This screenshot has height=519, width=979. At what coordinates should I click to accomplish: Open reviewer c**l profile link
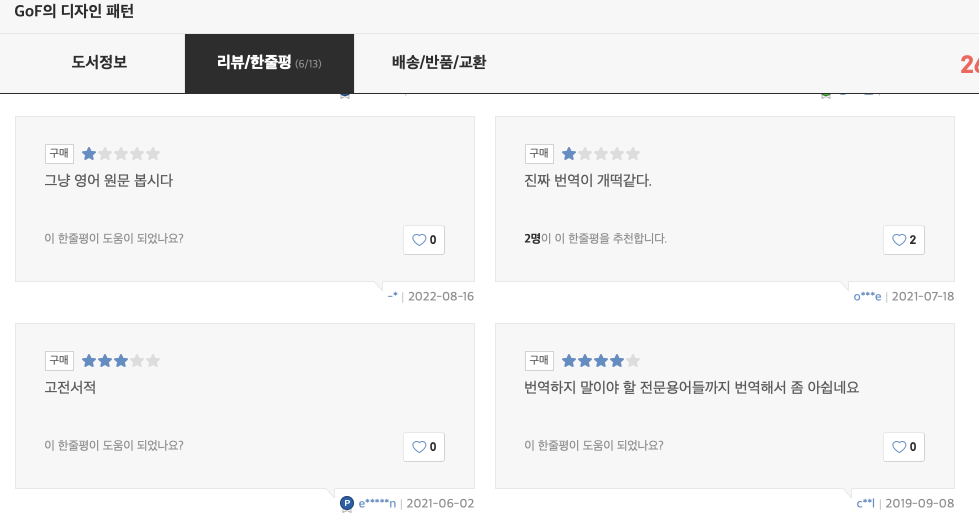tap(865, 503)
